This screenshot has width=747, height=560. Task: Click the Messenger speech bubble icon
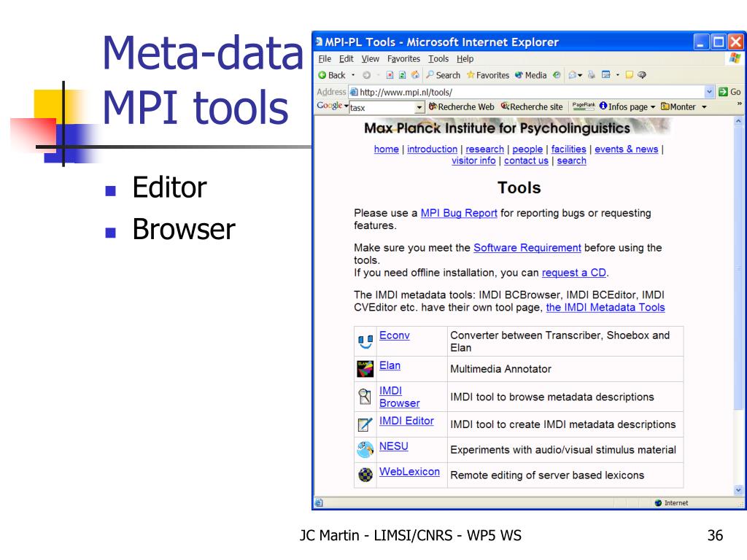tap(642, 75)
